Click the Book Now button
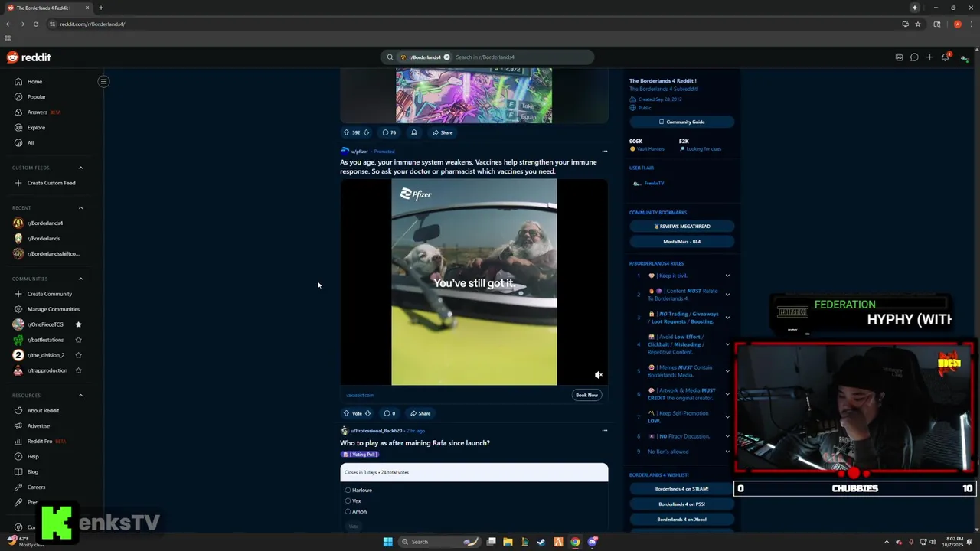Viewport: 980px width, 551px height. click(586, 395)
